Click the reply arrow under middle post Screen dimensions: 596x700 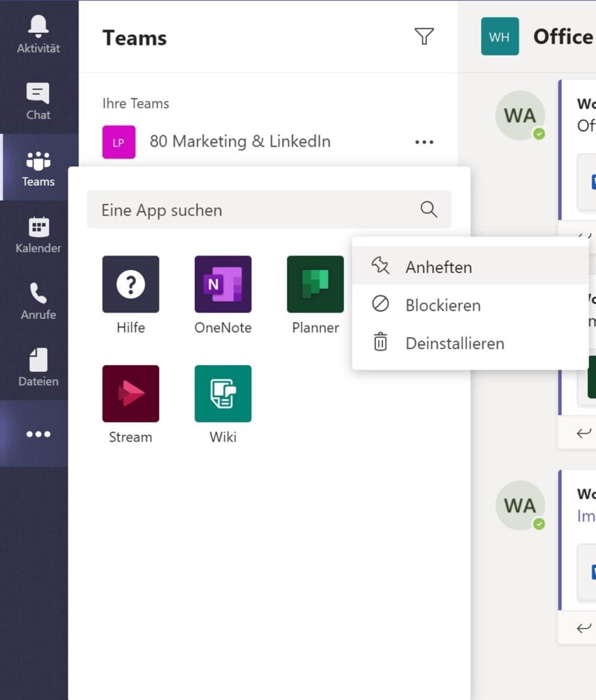(584, 433)
